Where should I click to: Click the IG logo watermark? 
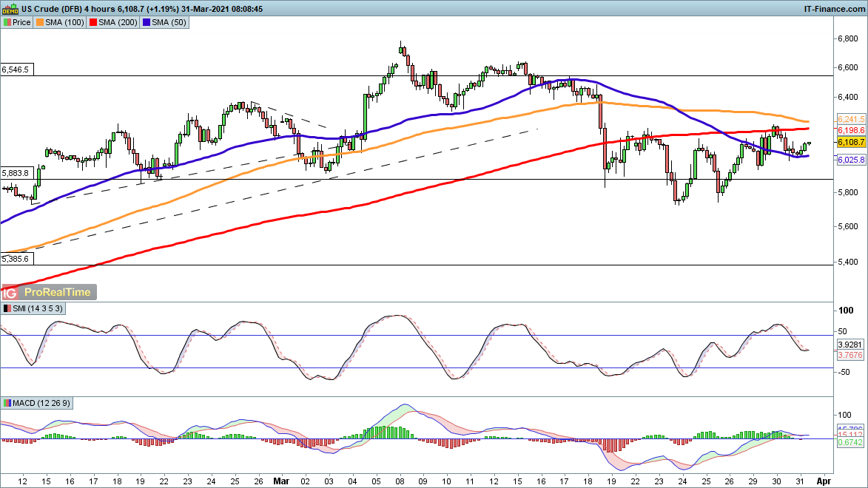tap(11, 292)
